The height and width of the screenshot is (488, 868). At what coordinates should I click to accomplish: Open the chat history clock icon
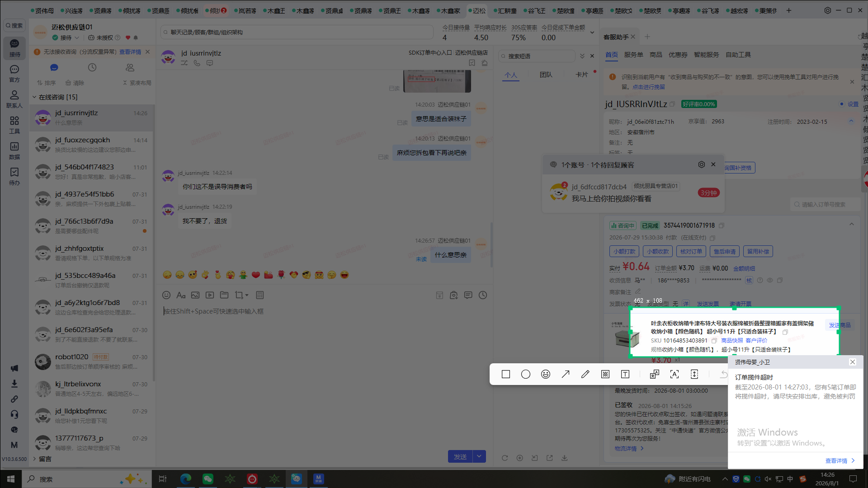483,295
